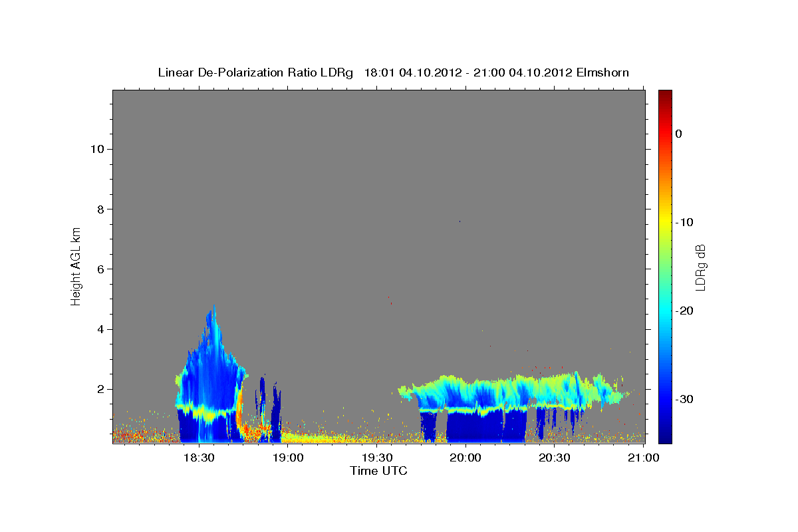798x532 pixels.
Task: Click the colorbar value 0
Action: (x=679, y=134)
